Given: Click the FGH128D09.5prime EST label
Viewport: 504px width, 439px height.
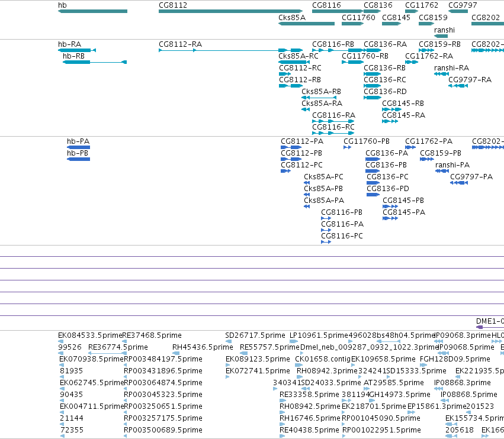Looking at the screenshot, I should coord(455,359).
